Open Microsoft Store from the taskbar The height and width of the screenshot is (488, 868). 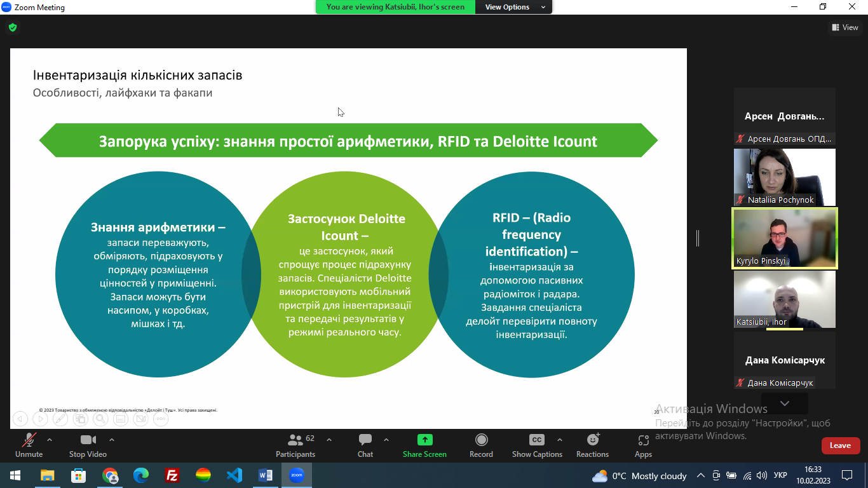point(79,475)
